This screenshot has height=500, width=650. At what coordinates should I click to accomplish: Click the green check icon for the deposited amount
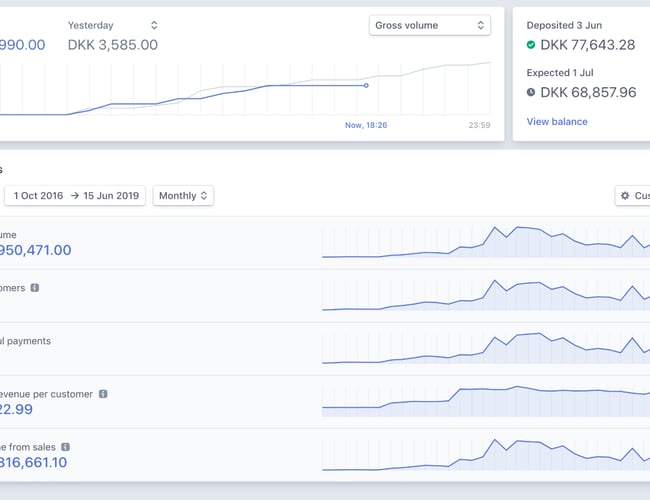click(x=531, y=45)
